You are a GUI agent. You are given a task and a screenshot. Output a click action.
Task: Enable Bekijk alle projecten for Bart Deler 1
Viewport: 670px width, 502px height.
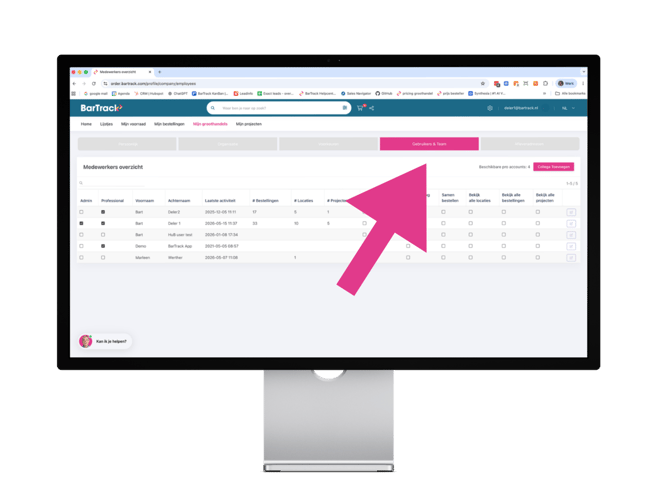(x=538, y=223)
